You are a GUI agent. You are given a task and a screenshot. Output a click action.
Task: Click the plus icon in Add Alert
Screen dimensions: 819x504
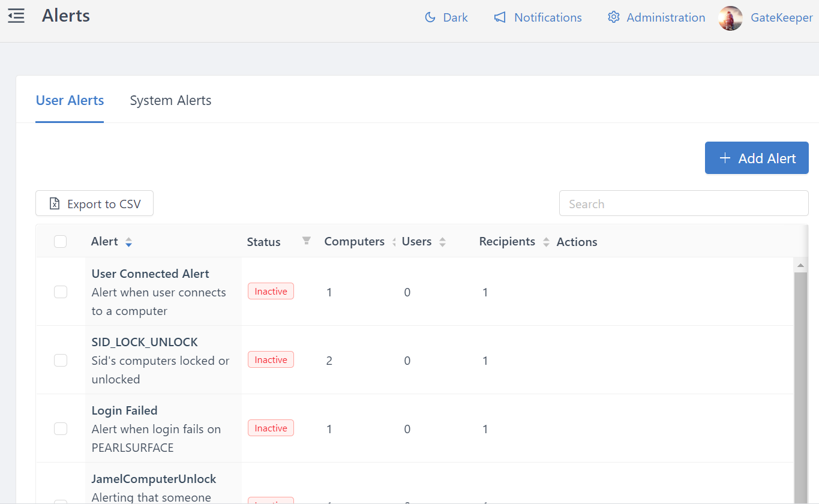pyautogui.click(x=725, y=158)
